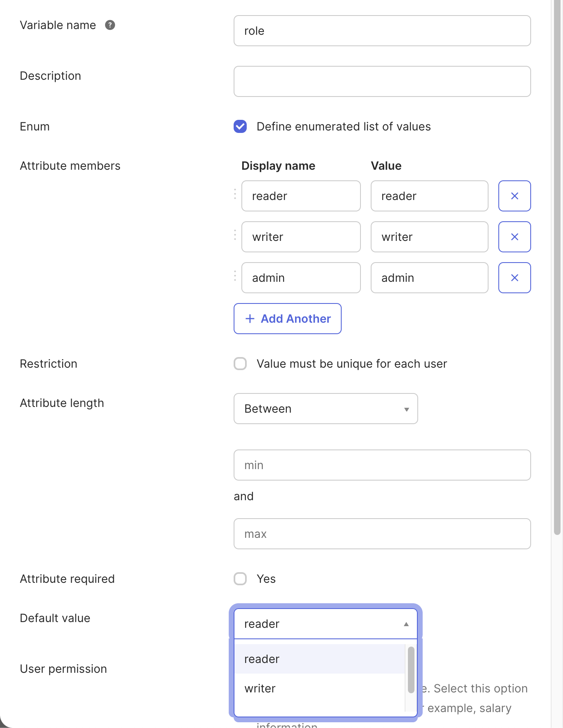Remove the reader attribute member row
The image size is (563, 728).
[514, 196]
